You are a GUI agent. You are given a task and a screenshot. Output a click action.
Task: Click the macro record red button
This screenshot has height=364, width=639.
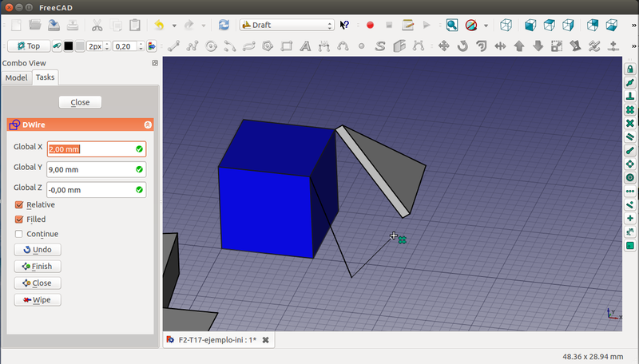coord(371,26)
